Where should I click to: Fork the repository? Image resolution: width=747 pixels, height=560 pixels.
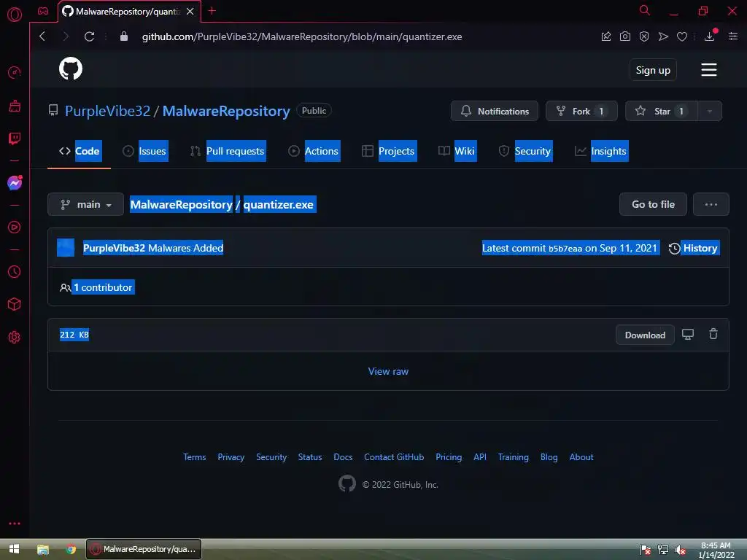click(x=581, y=111)
